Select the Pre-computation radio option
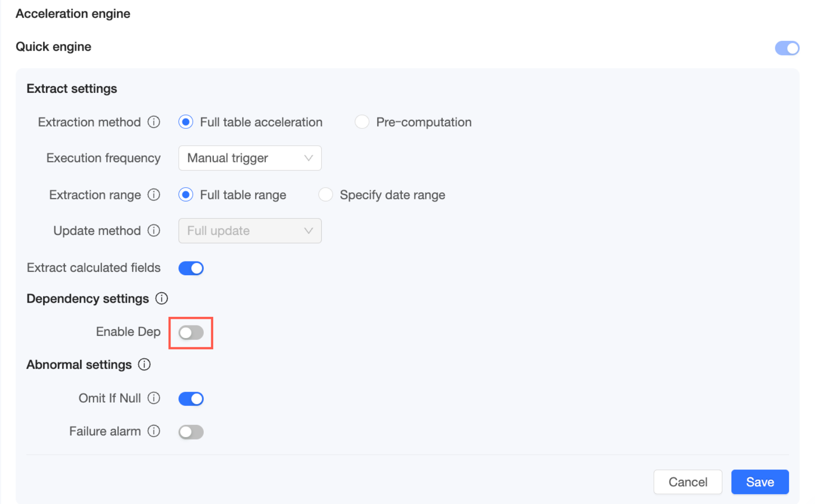This screenshot has height=504, width=815. 362,122
